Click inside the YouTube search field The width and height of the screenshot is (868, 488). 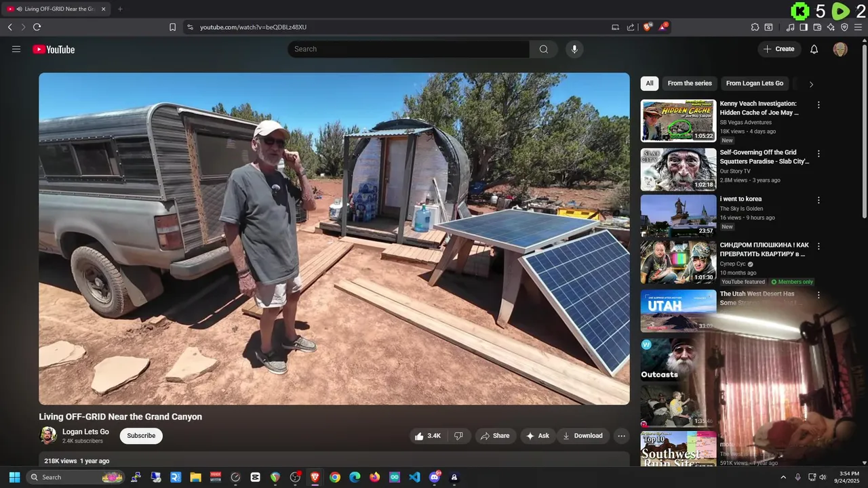point(408,49)
